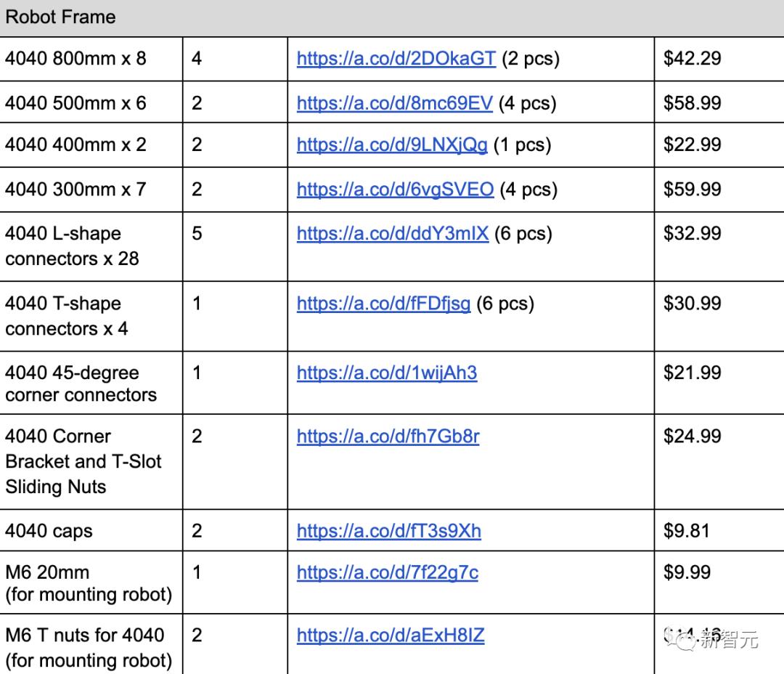Select the $59.99 price cell
The image size is (784, 674).
[x=692, y=190]
